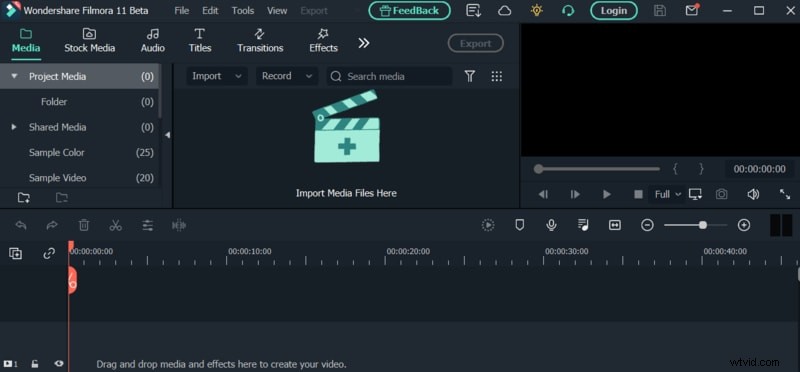Open the audio mixer icon
800x372 pixels.
point(583,225)
